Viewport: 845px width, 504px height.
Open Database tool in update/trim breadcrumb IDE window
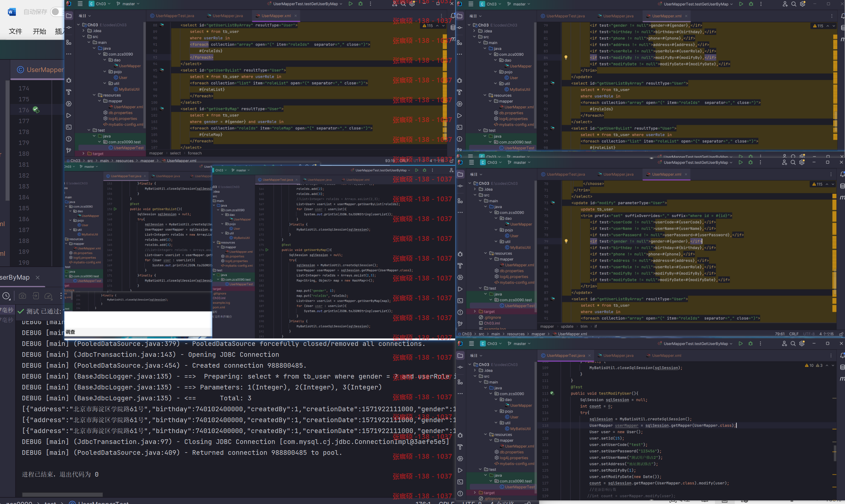842,186
